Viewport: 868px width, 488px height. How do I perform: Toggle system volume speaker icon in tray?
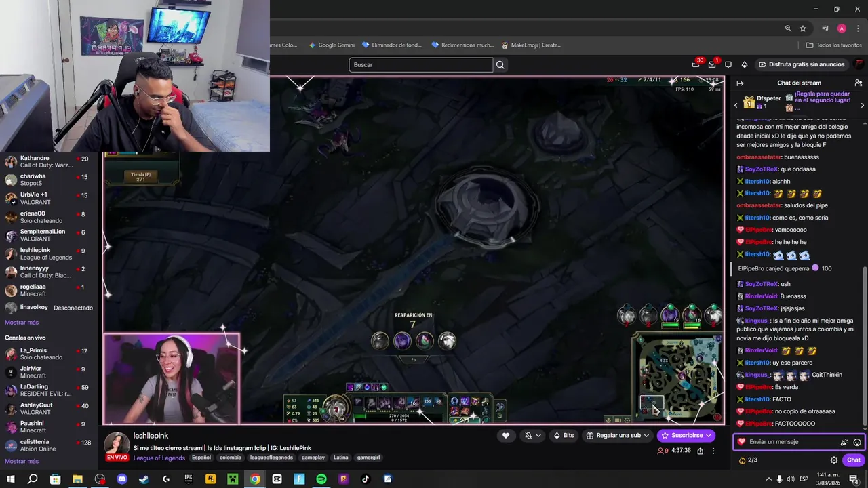[791, 479]
